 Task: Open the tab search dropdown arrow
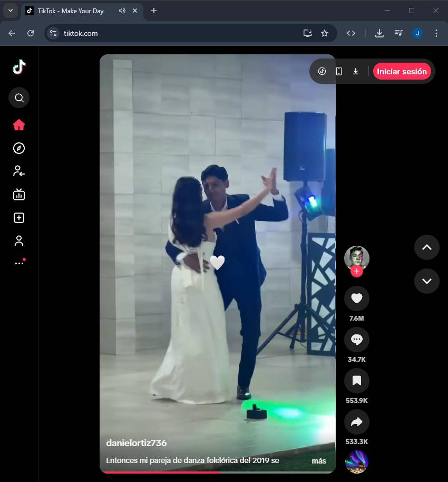coord(10,11)
